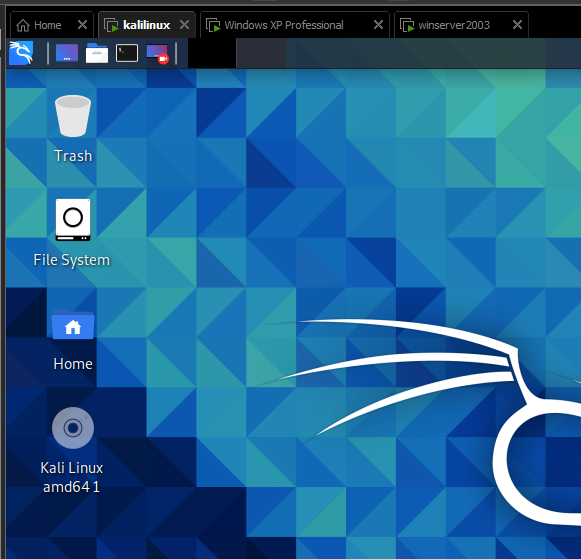Close the Windows XP Professional tab
Screen dimensions: 581x559
point(378,25)
